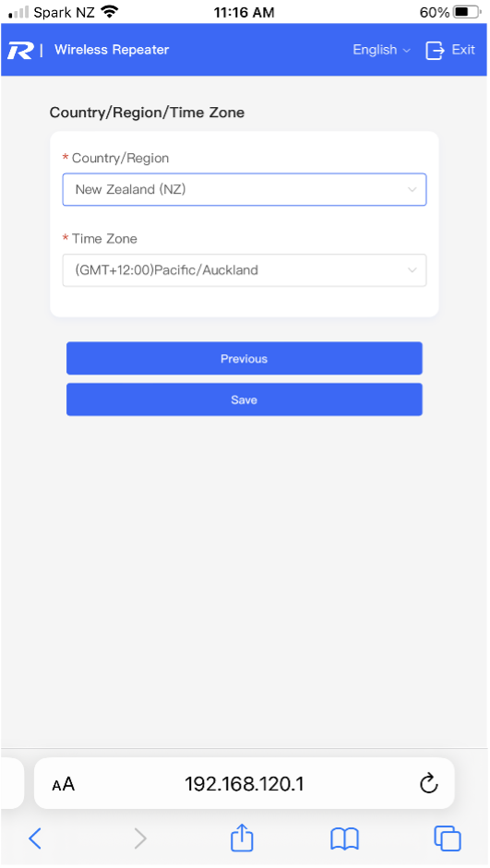The height and width of the screenshot is (868, 490).
Task: Tap Safari back arrow icon
Action: tap(35, 838)
